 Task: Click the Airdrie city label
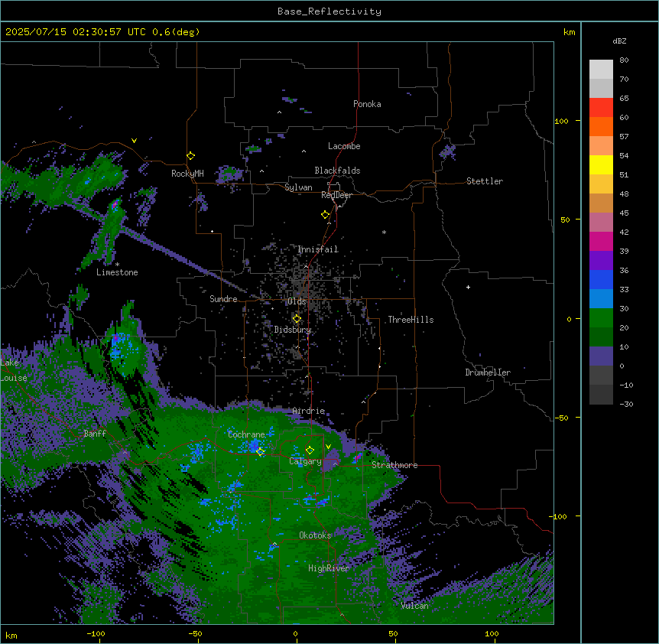(x=309, y=411)
